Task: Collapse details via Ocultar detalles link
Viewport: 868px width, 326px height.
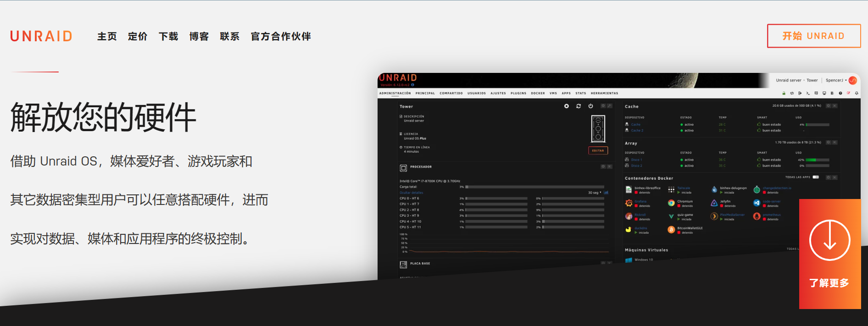Action: click(411, 193)
